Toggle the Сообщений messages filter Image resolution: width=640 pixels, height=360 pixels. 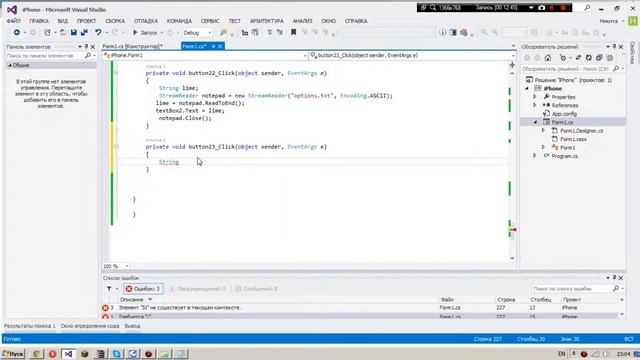256,289
